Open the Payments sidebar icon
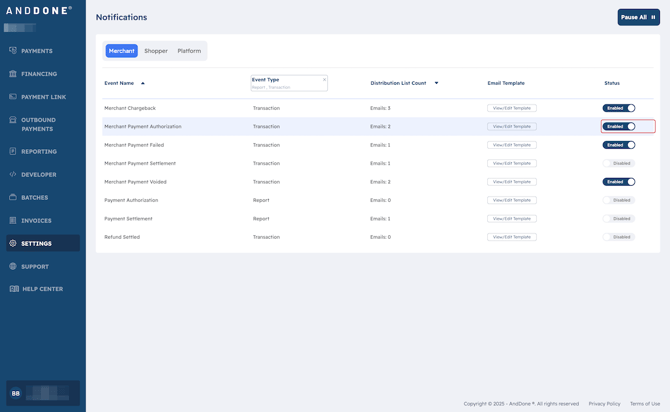This screenshot has width=670, height=412. pos(13,51)
